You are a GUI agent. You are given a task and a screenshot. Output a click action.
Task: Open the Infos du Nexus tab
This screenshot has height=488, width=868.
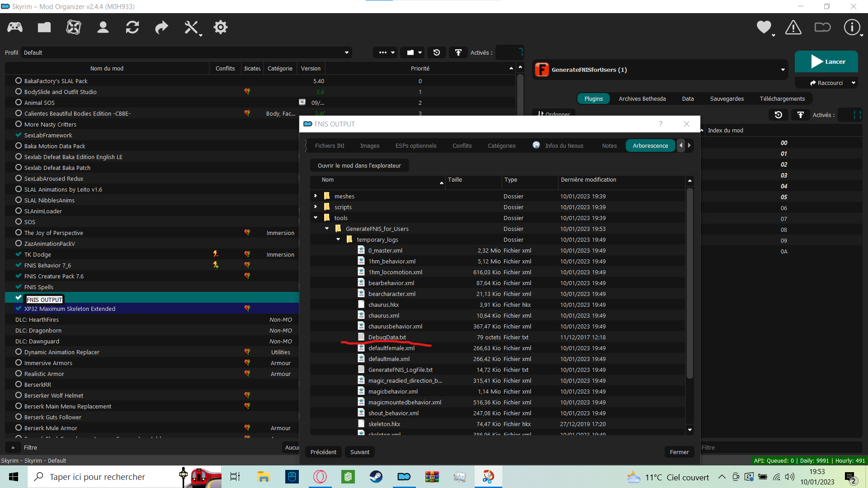click(559, 145)
